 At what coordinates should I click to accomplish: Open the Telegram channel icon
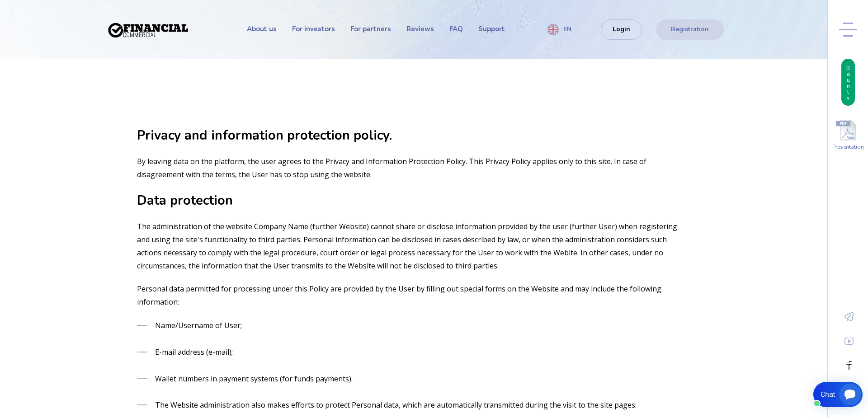(849, 317)
